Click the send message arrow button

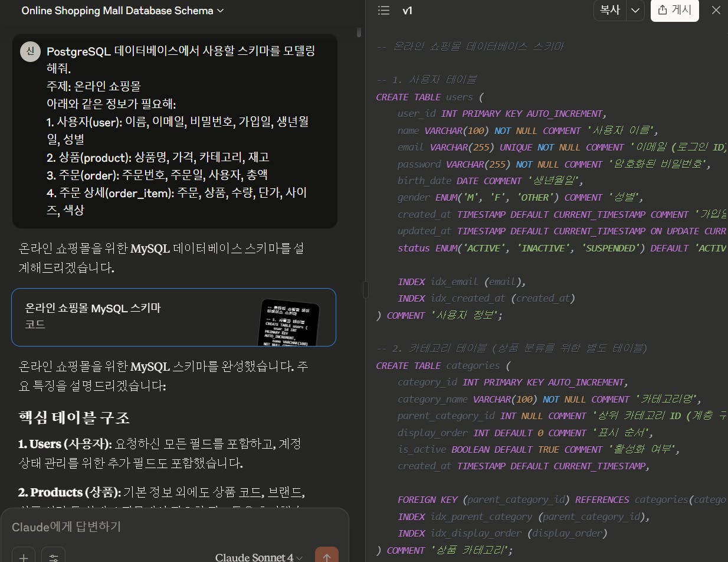coord(326,556)
